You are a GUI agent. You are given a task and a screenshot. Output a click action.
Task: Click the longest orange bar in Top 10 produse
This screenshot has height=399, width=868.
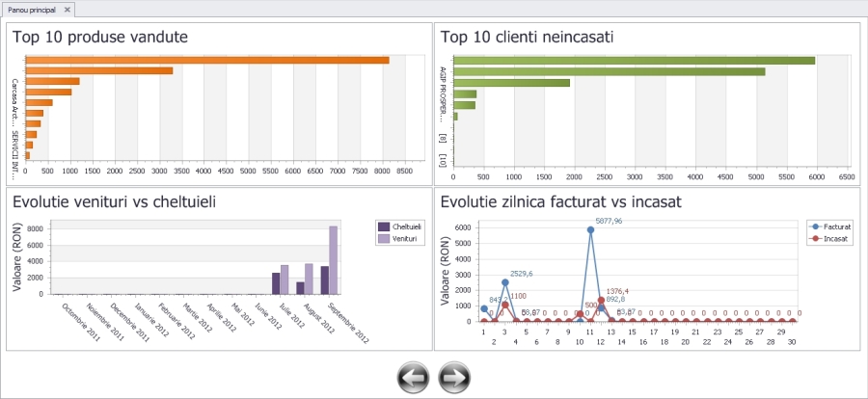pyautogui.click(x=206, y=60)
